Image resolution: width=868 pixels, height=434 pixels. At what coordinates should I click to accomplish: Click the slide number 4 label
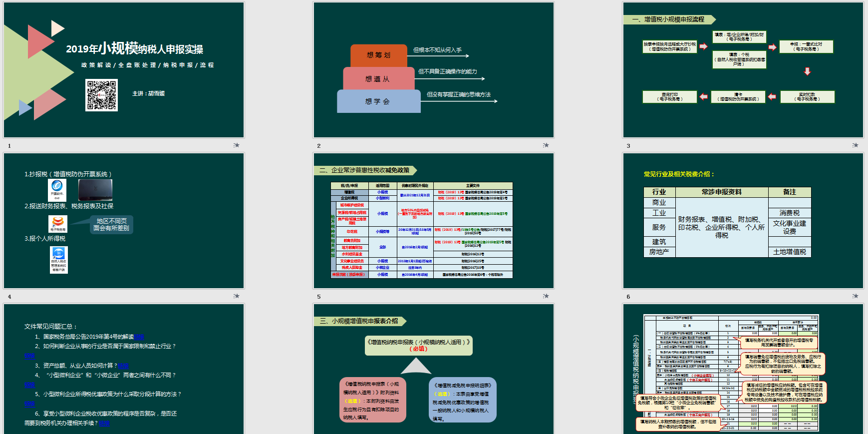[9, 297]
